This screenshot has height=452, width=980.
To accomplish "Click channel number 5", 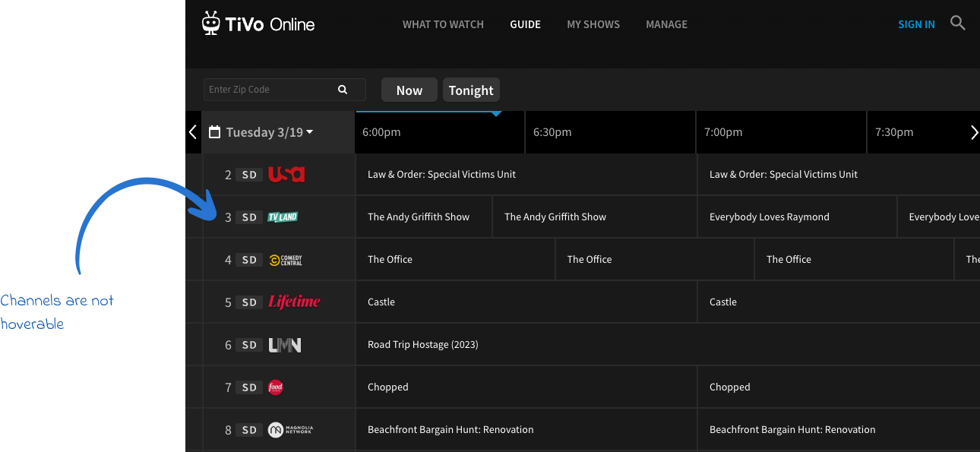I will click(228, 302).
